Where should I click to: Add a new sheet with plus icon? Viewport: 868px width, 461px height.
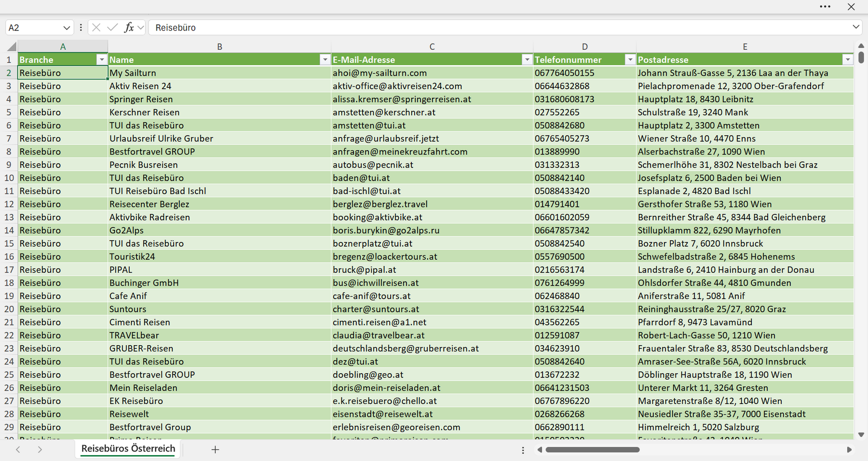(215, 449)
